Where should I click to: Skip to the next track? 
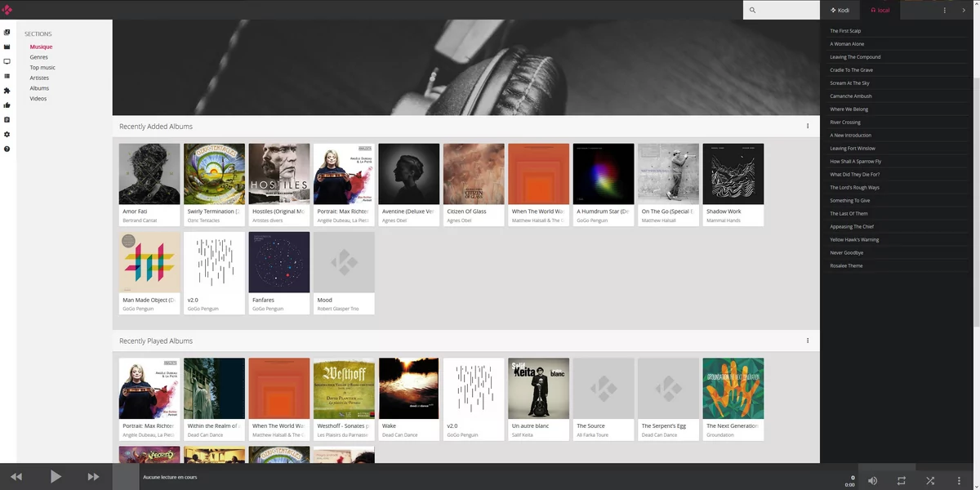[93, 477]
